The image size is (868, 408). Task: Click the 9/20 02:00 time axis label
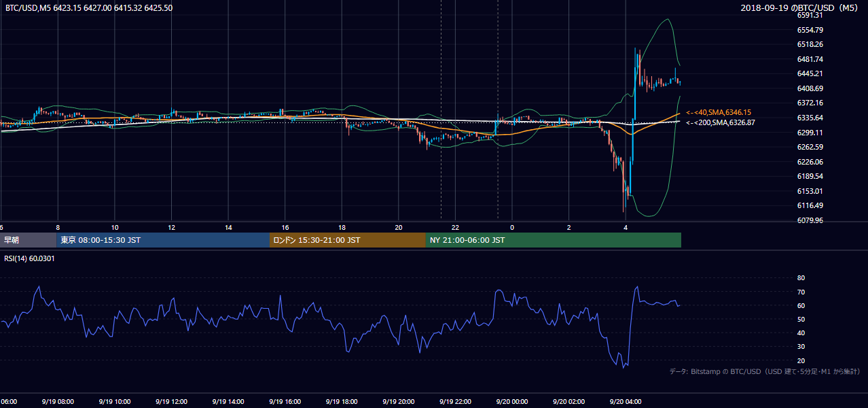[x=568, y=402]
